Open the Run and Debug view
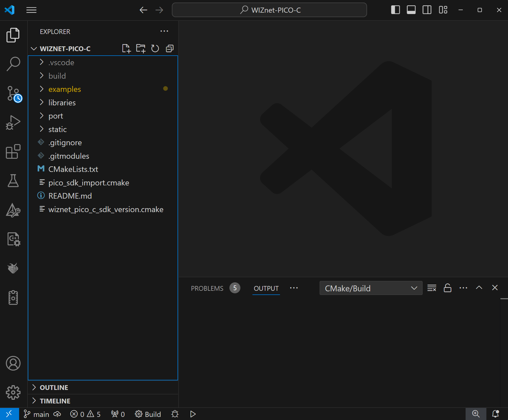The width and height of the screenshot is (508, 420). (x=13, y=122)
